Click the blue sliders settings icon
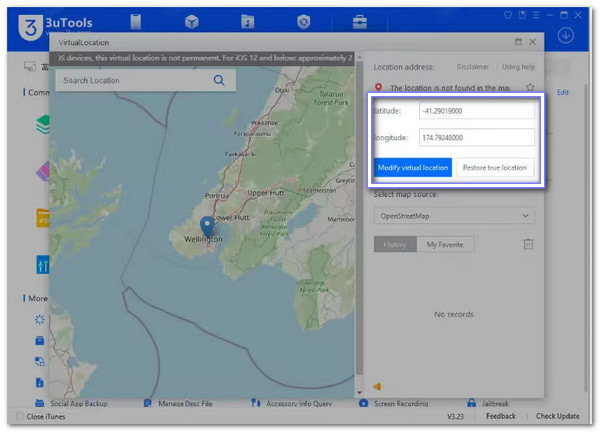600x432 pixels. click(43, 264)
